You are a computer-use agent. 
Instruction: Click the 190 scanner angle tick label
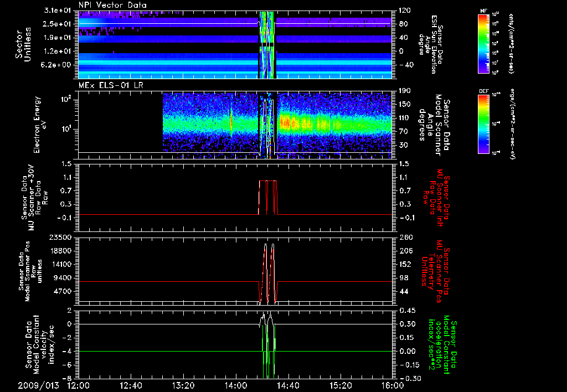tap(405, 91)
